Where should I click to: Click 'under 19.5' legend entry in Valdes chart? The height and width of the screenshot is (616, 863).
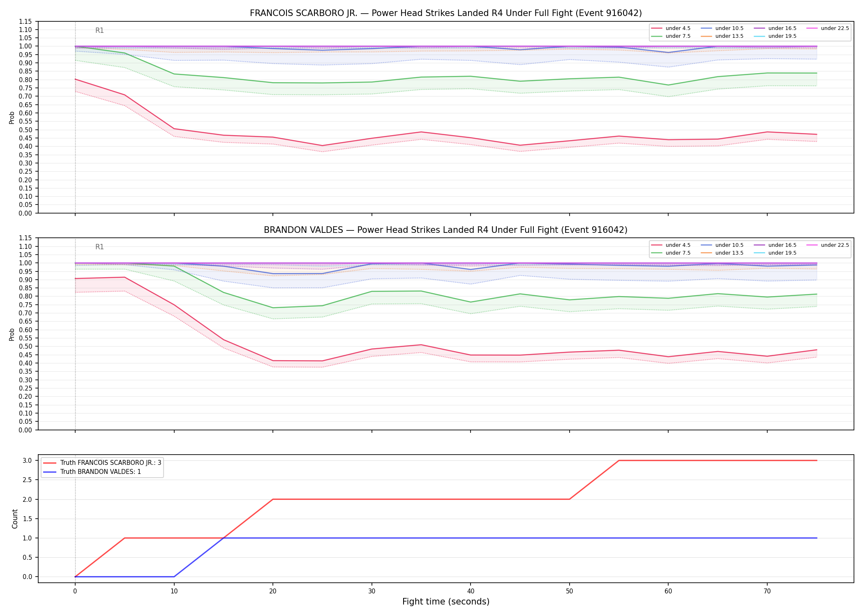tap(775, 253)
